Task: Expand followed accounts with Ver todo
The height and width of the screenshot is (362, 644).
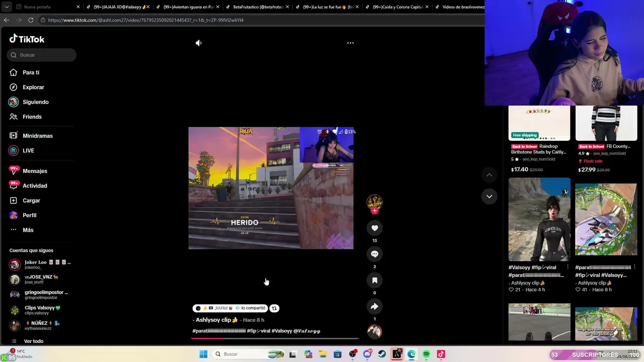Action: (x=34, y=341)
